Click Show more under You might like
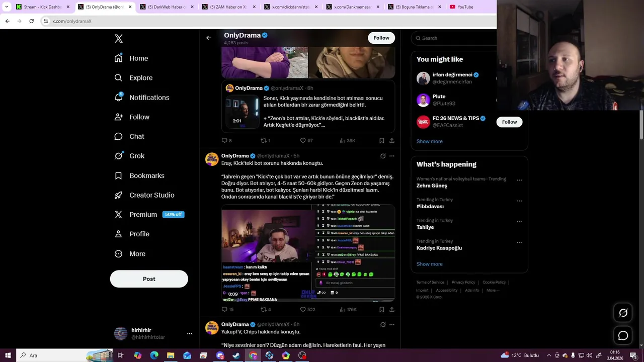Image resolution: width=644 pixels, height=362 pixels. [429, 141]
